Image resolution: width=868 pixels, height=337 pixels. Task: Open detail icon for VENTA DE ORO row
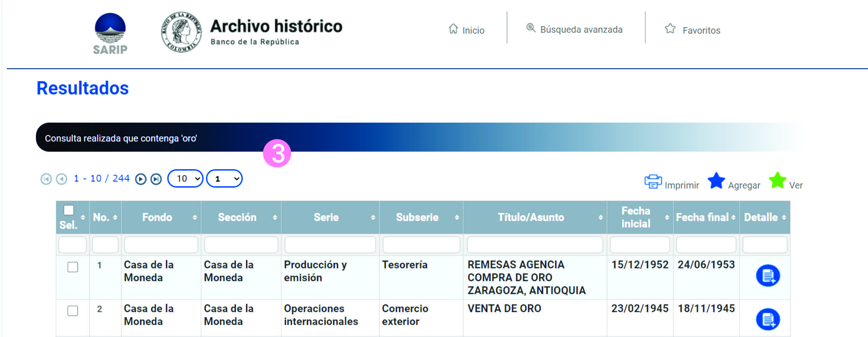[768, 319]
